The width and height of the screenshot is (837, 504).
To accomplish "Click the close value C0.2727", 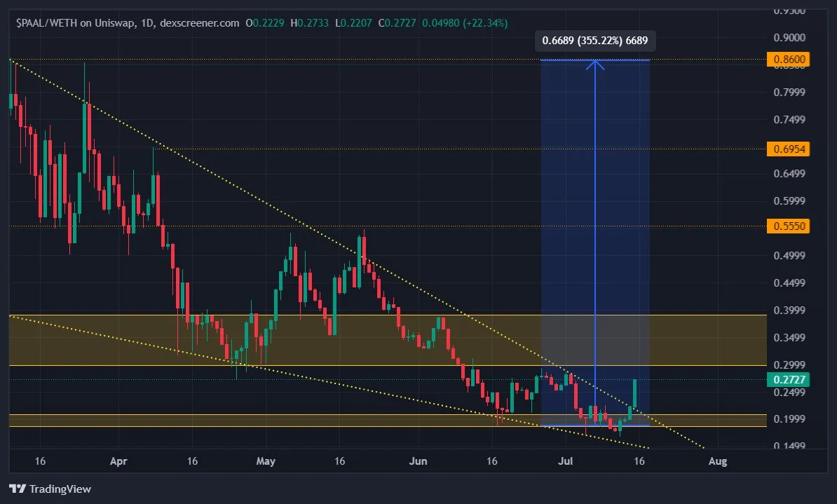I will pyautogui.click(x=397, y=23).
